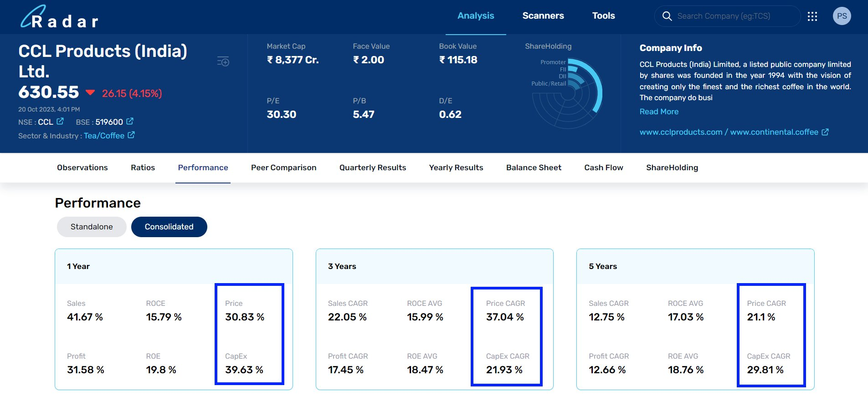The image size is (868, 396).
Task: Open the Quarterly Results tab
Action: 373,168
